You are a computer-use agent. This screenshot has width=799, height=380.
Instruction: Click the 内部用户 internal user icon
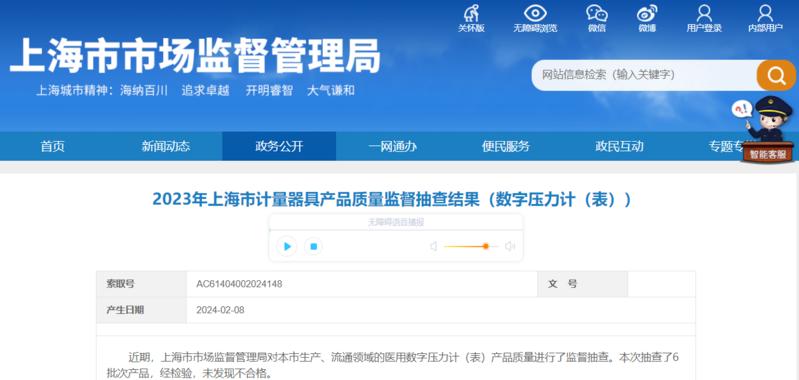[765, 13]
